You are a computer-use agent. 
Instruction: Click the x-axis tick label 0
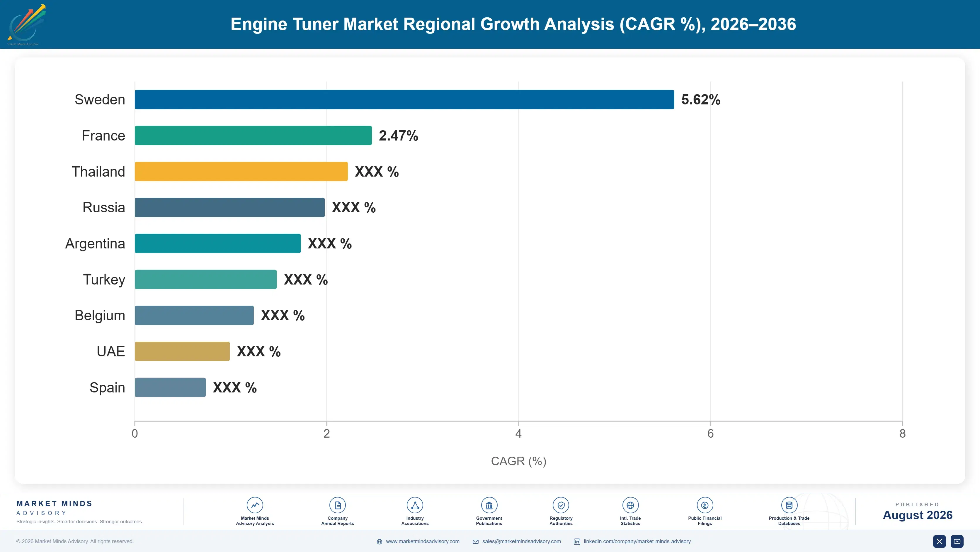coord(135,434)
